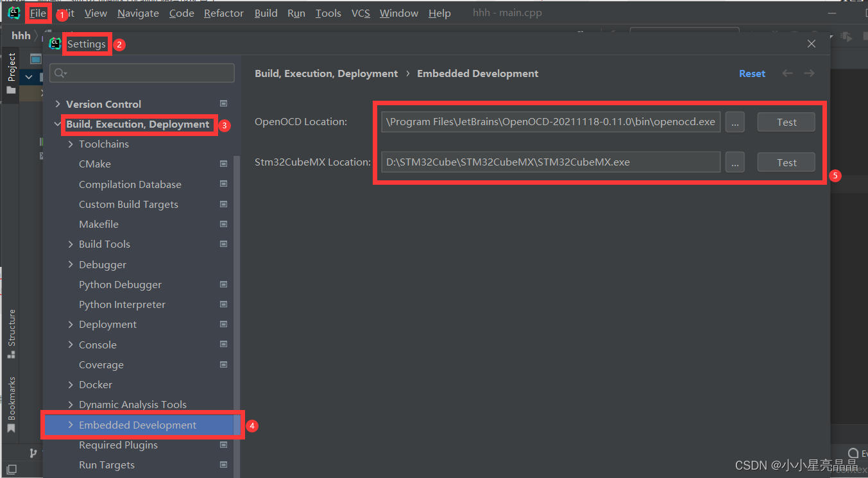This screenshot has height=478, width=868.
Task: Select CMake in settings tree
Action: [x=95, y=164]
